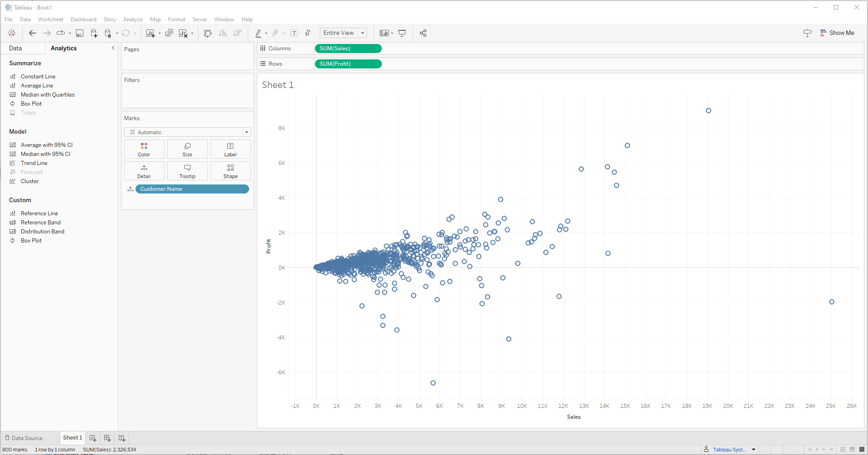Viewport: 868px width, 455px height.
Task: Click the Shape marks button
Action: [230, 171]
